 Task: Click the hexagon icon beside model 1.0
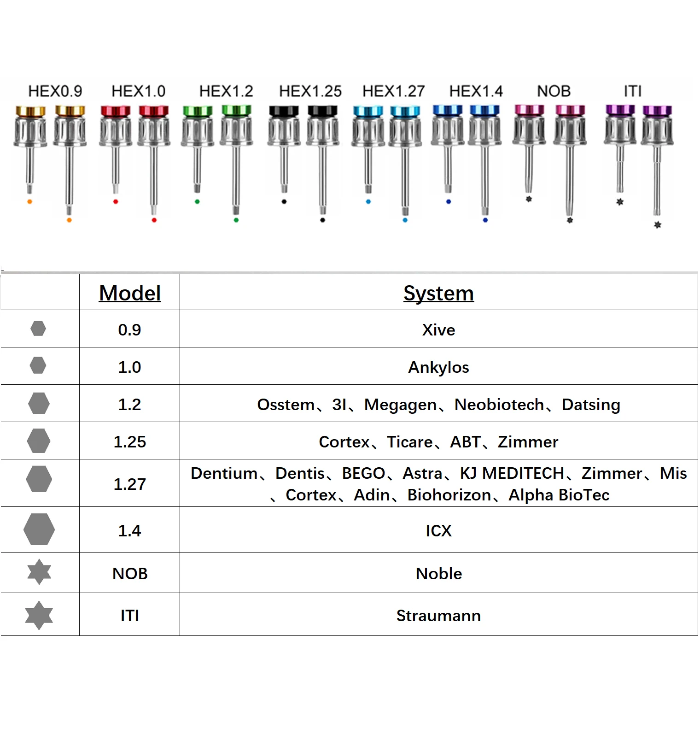coord(38,365)
